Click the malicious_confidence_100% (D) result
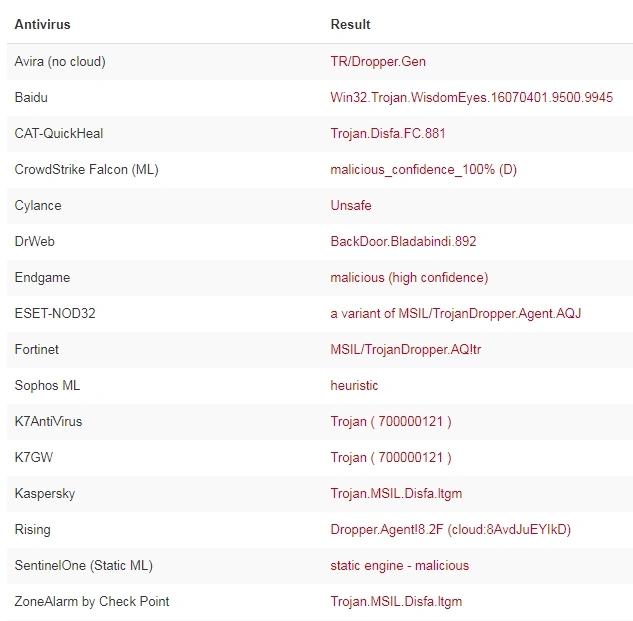This screenshot has width=633, height=621. click(x=423, y=170)
